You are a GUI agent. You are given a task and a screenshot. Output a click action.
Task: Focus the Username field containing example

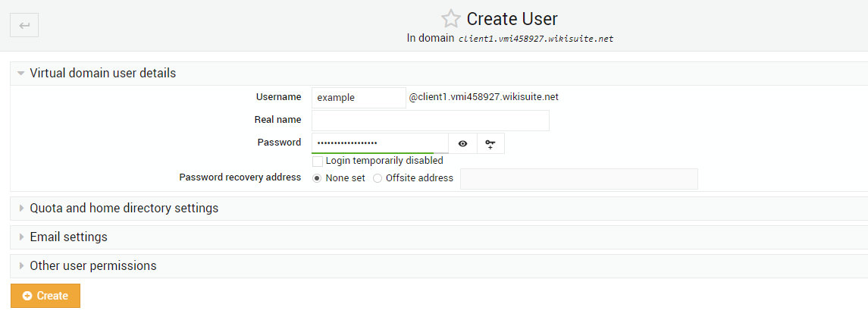[359, 98]
